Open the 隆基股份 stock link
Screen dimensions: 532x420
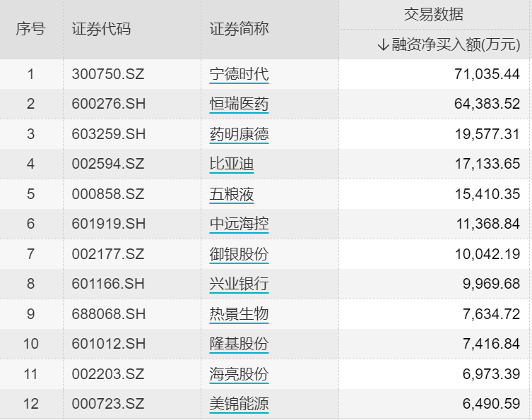[239, 344]
